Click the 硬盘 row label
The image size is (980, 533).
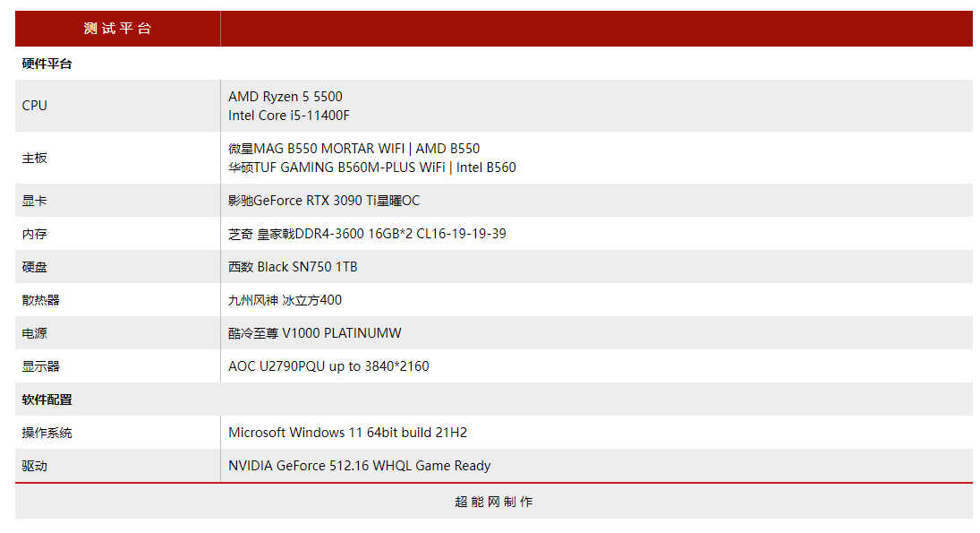tap(34, 267)
